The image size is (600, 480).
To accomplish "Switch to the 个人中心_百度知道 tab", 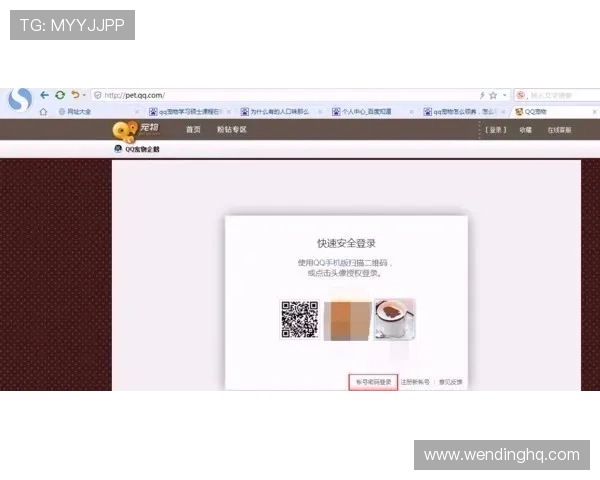I will tap(362, 112).
